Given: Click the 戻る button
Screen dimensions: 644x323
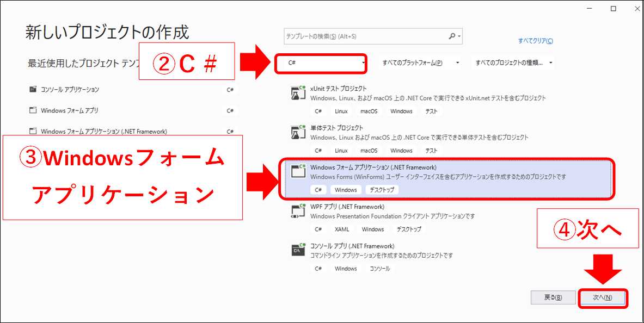Looking at the screenshot, I should pos(553,297).
